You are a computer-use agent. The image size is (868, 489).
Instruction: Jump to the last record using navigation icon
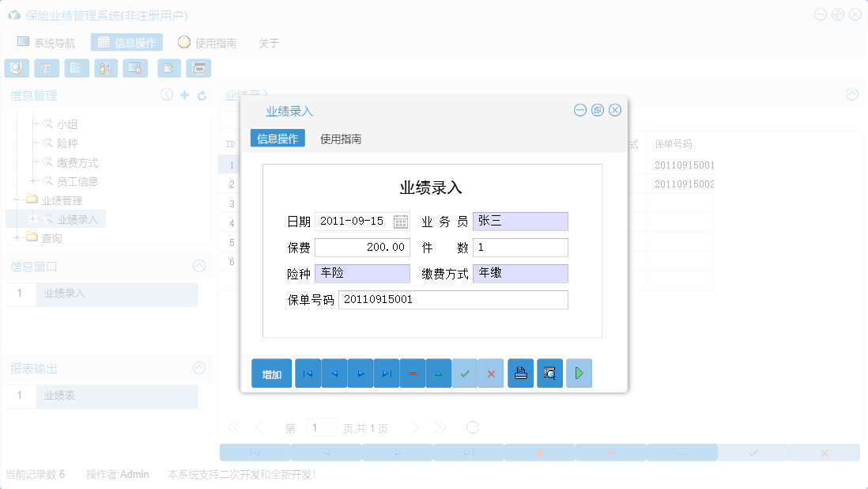387,373
